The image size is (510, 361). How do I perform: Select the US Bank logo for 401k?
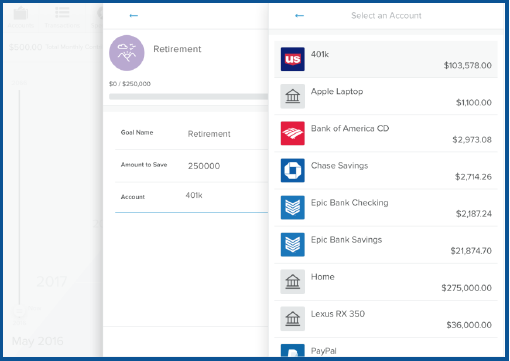tap(292, 59)
